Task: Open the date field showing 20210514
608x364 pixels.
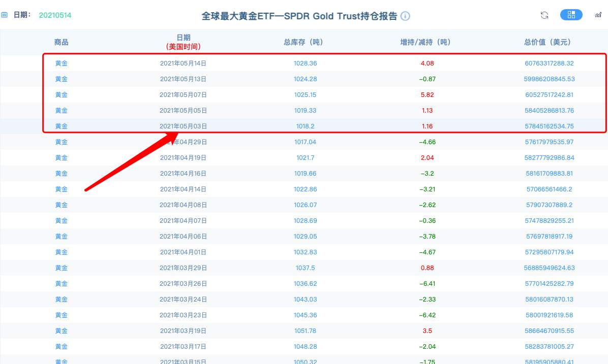Action: tap(55, 15)
